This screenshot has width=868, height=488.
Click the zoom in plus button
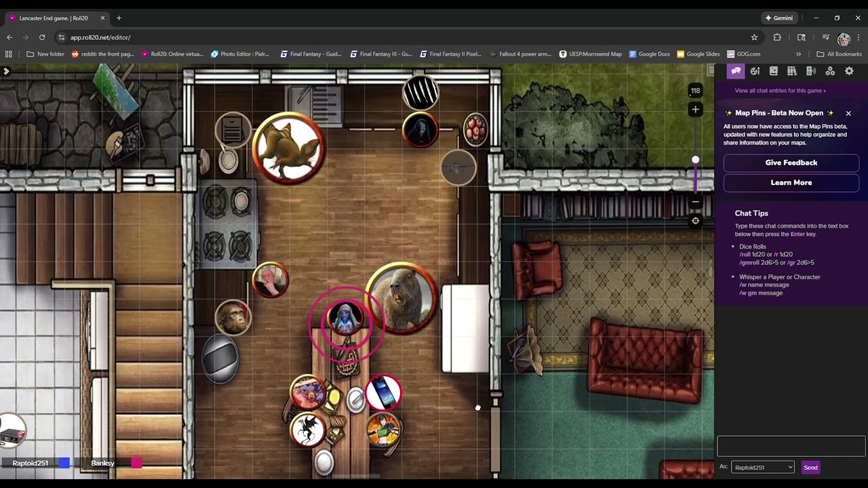coord(695,109)
